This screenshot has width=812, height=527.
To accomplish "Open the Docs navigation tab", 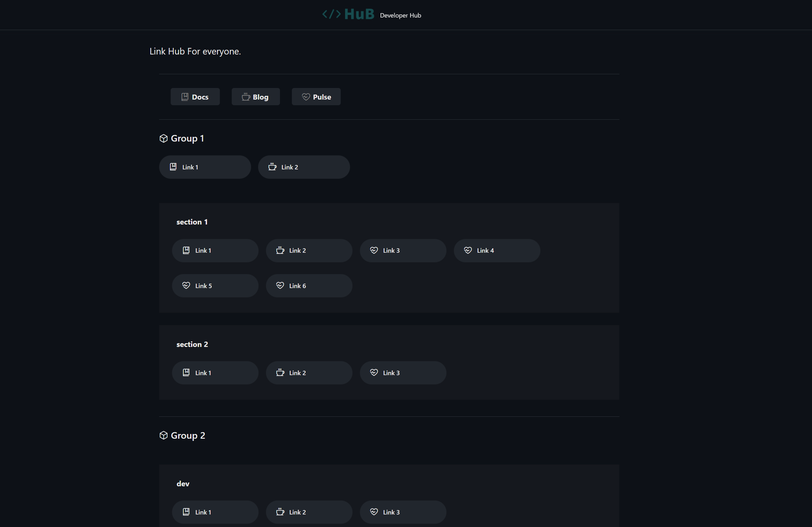I will pyautogui.click(x=195, y=97).
